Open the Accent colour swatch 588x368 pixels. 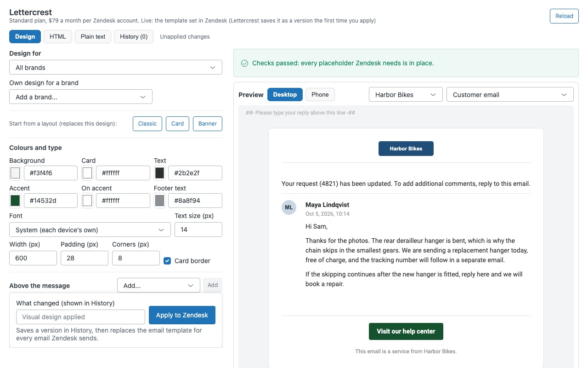pyautogui.click(x=15, y=201)
